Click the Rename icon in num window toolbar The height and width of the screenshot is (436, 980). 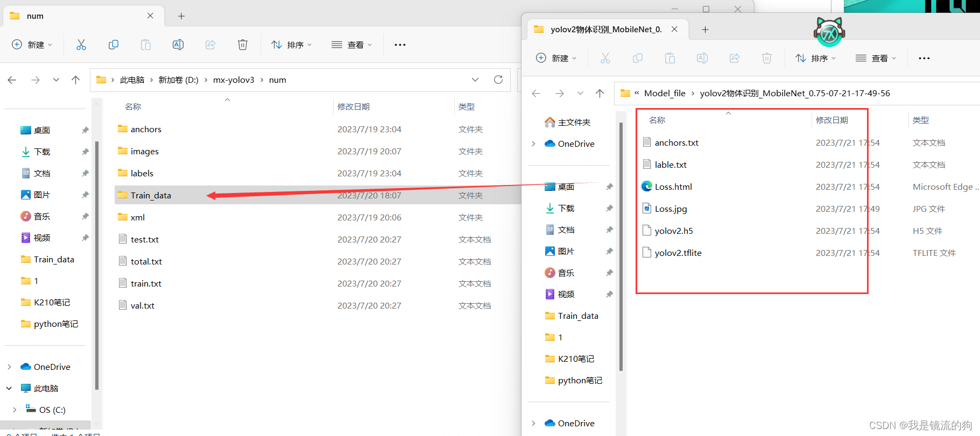tap(178, 45)
